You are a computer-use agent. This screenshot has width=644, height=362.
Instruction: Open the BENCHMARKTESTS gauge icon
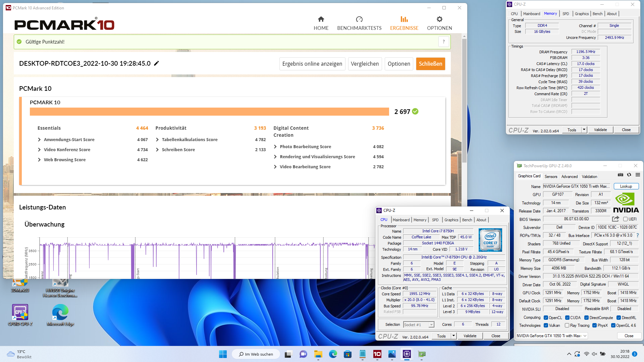(359, 19)
